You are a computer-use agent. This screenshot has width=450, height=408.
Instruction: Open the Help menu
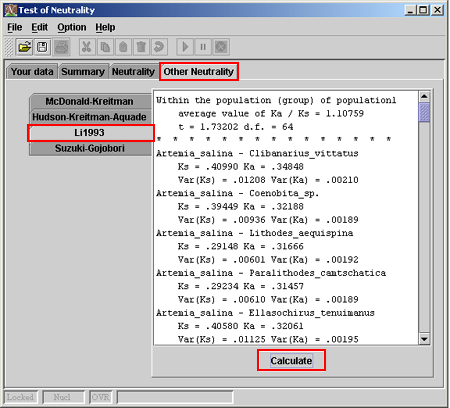tap(105, 27)
